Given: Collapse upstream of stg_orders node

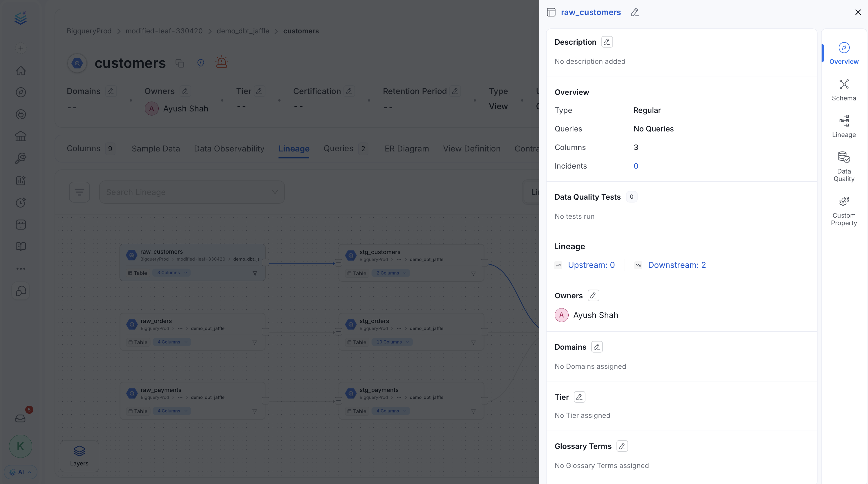Looking at the screenshot, I should click(338, 332).
